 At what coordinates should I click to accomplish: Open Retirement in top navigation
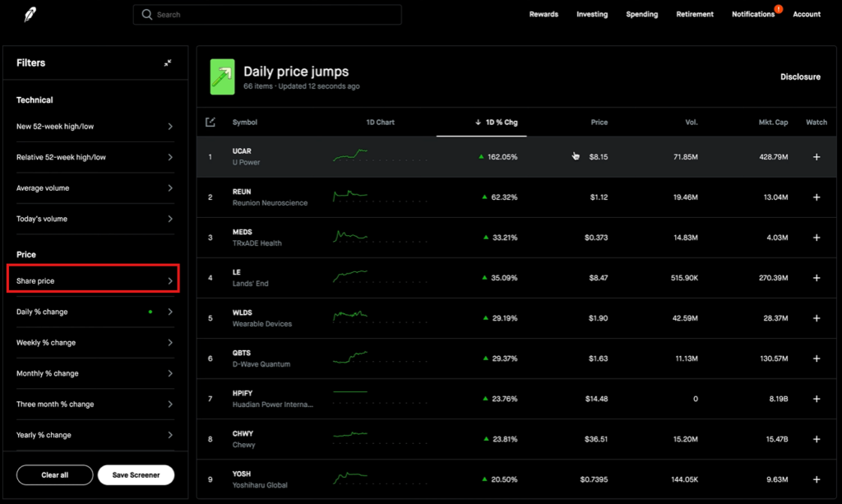coord(694,15)
